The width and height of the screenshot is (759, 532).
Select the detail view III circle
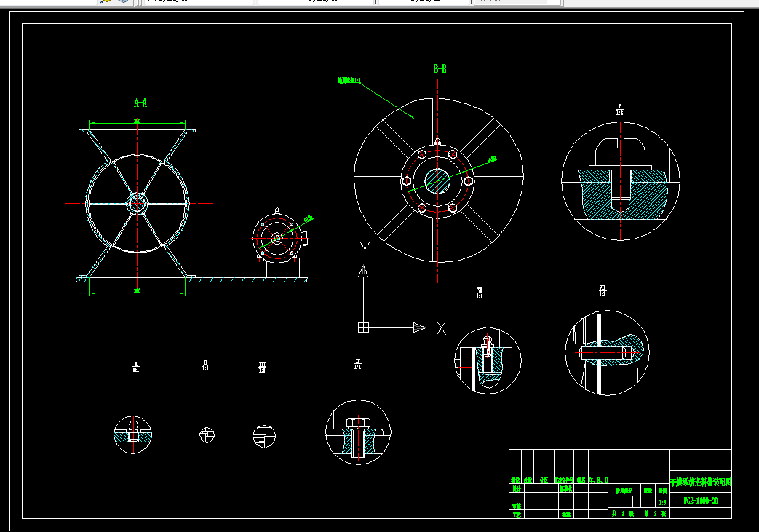click(264, 436)
